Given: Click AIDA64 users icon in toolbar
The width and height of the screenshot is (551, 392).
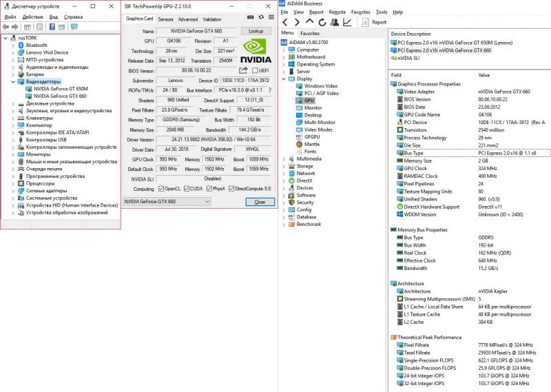Looking at the screenshot, I should tap(335, 22).
